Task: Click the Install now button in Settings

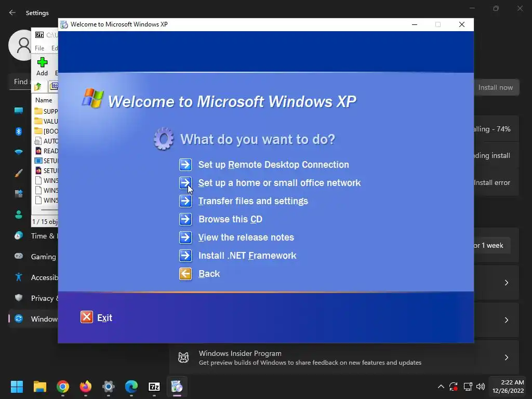Action: (x=496, y=87)
